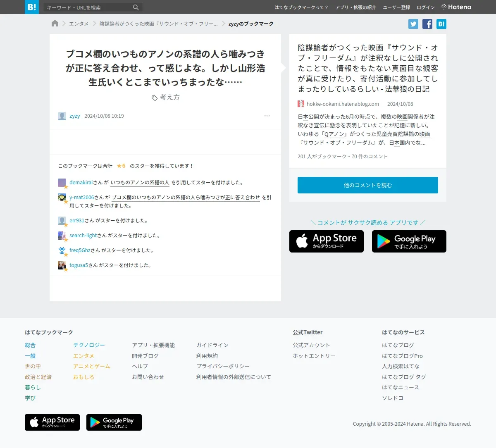496x448 pixels.
Task: Click 201 人がブックマーク・70 件のコメント
Action: pos(343,156)
